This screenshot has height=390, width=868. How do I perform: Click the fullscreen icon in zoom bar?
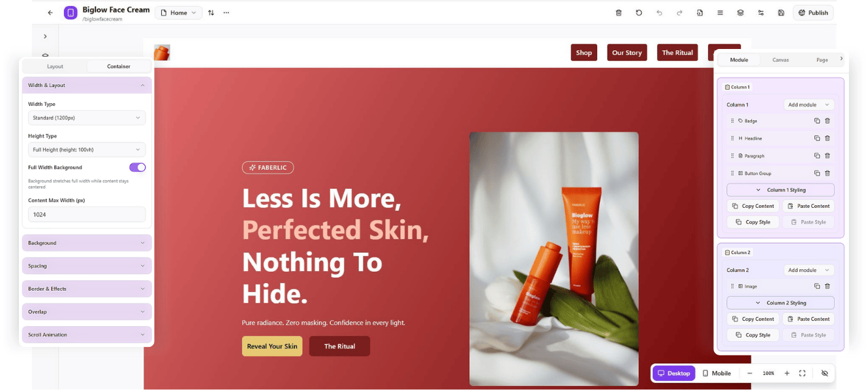pyautogui.click(x=802, y=373)
